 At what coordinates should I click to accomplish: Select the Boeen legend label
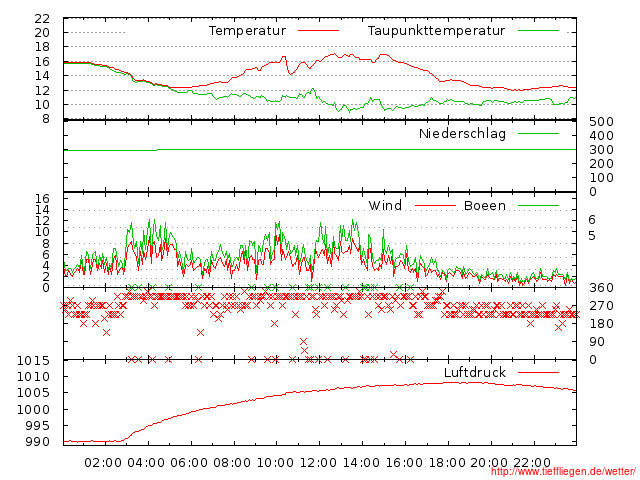click(484, 206)
